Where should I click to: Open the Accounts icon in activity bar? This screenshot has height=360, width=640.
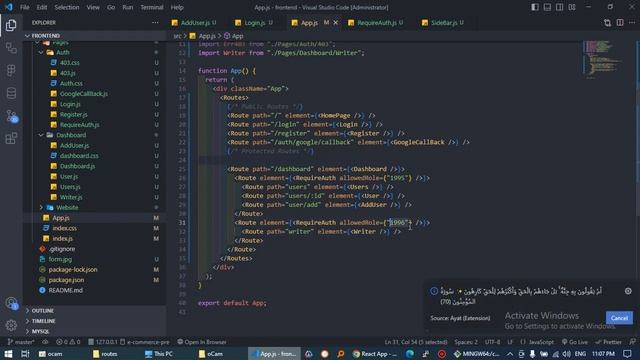(11, 303)
